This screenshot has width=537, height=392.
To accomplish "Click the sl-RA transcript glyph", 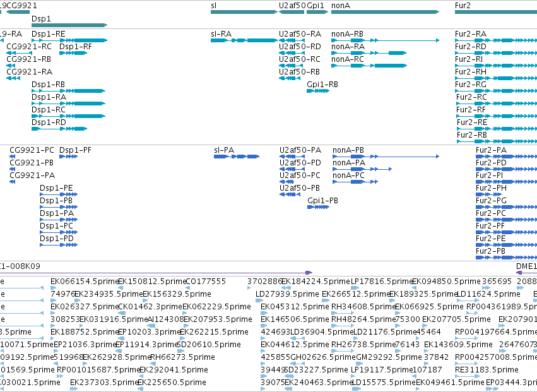I will [x=244, y=40].
